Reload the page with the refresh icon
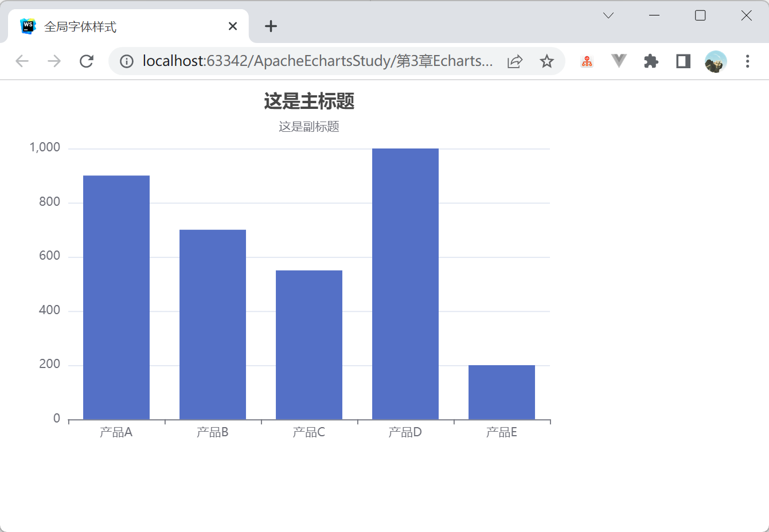Viewport: 769px width, 532px height. click(87, 61)
